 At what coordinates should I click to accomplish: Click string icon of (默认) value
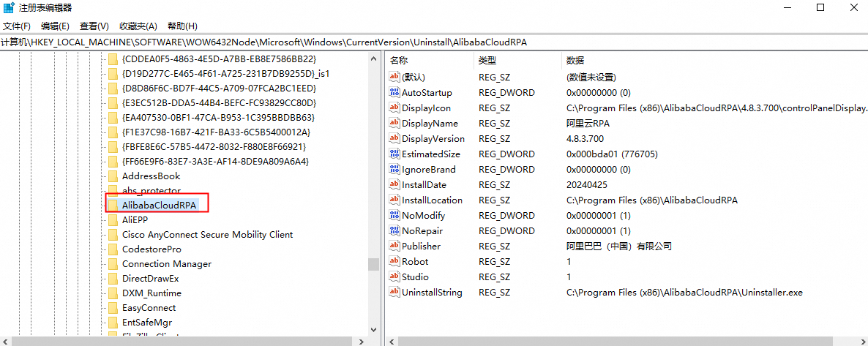coord(394,77)
